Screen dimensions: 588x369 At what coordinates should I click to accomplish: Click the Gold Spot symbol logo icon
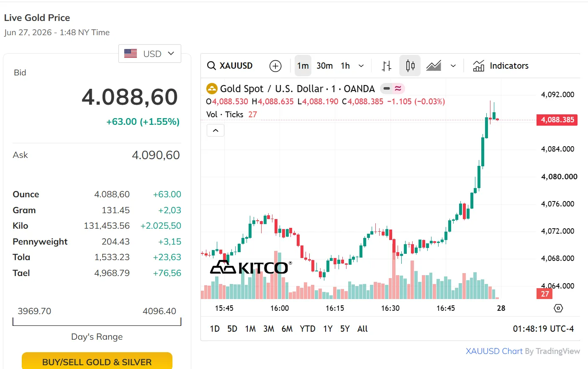coord(212,88)
